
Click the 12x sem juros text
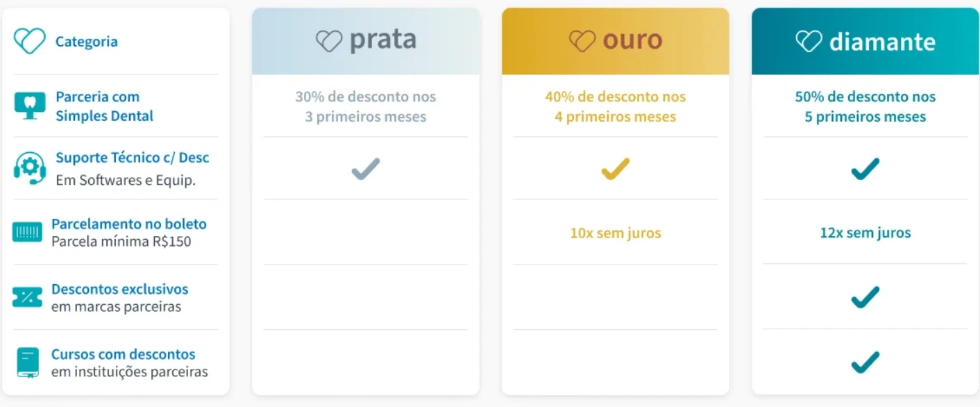coord(865,233)
